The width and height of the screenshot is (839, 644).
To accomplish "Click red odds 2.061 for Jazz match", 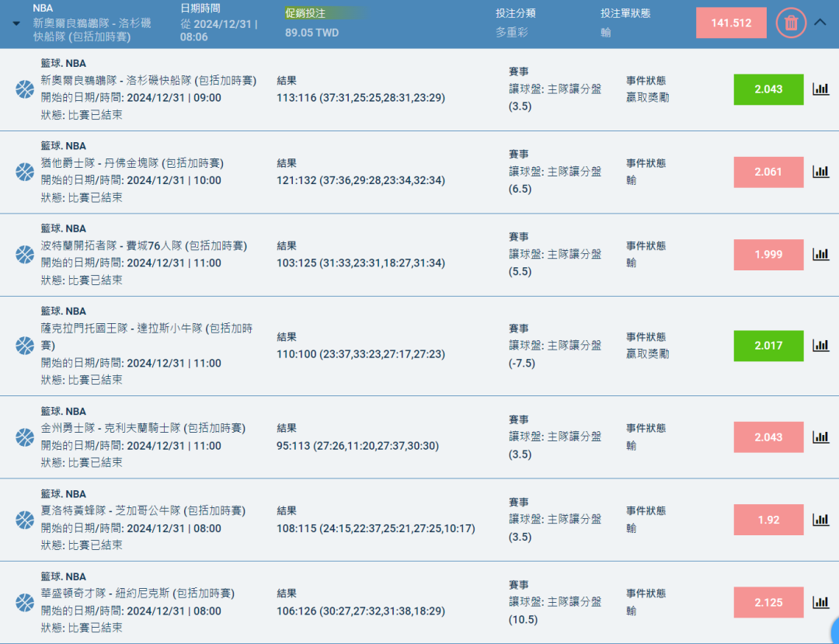I will point(768,172).
